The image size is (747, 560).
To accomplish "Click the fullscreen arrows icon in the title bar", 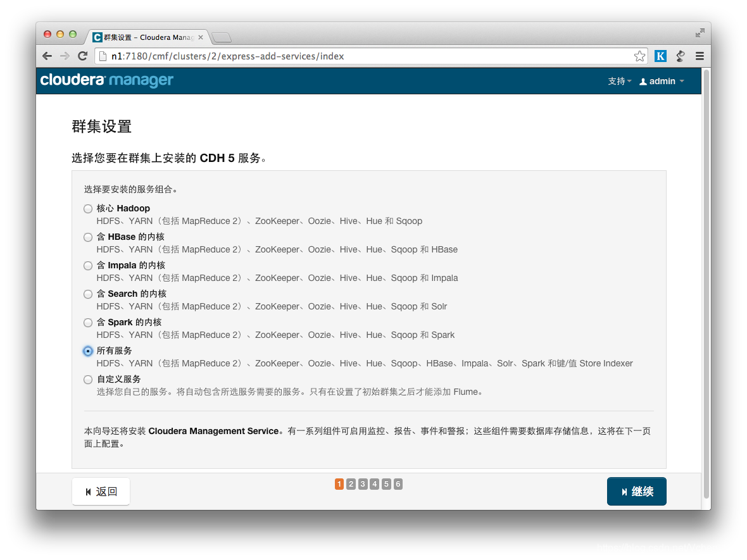I will pos(700,33).
